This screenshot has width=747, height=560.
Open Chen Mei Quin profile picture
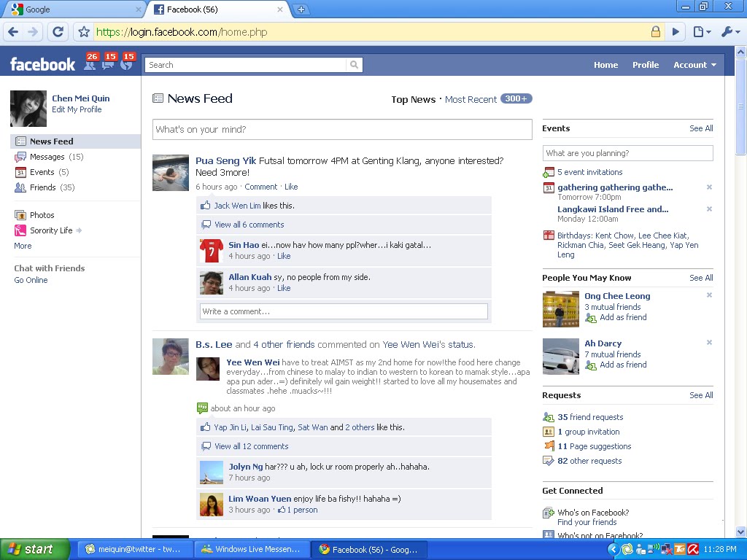tap(28, 109)
